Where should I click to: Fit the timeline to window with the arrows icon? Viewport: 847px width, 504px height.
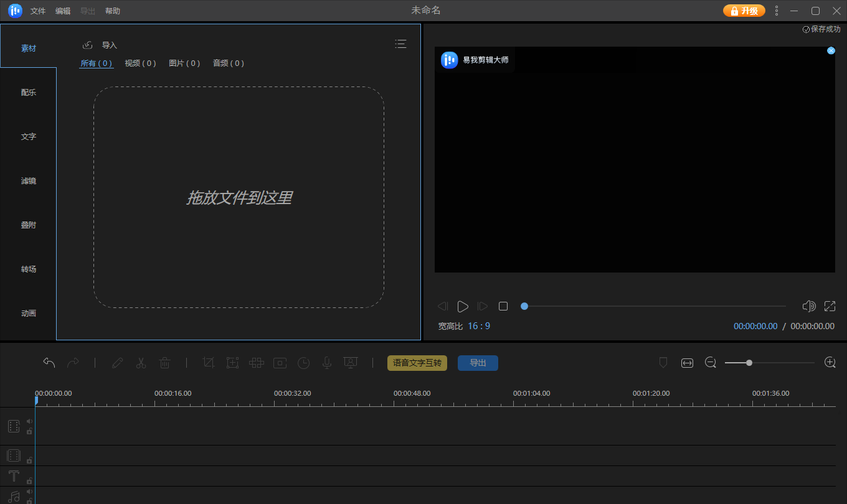(x=687, y=363)
